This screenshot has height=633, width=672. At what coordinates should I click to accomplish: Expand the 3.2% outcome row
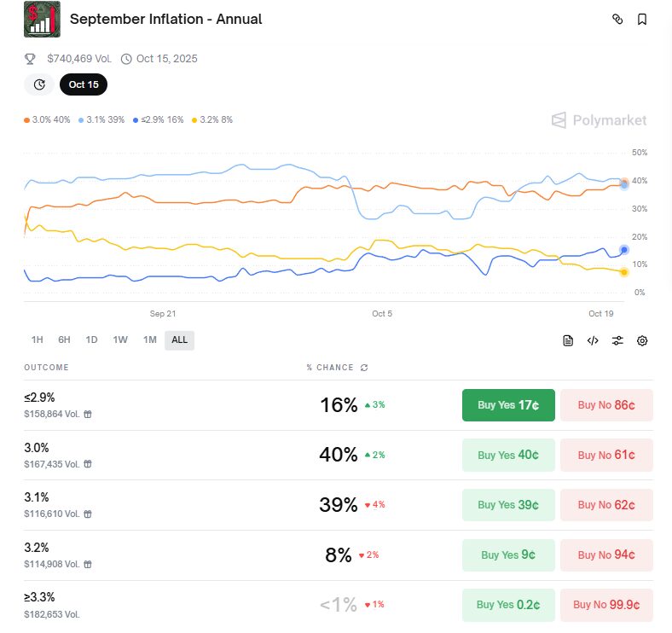point(171,555)
